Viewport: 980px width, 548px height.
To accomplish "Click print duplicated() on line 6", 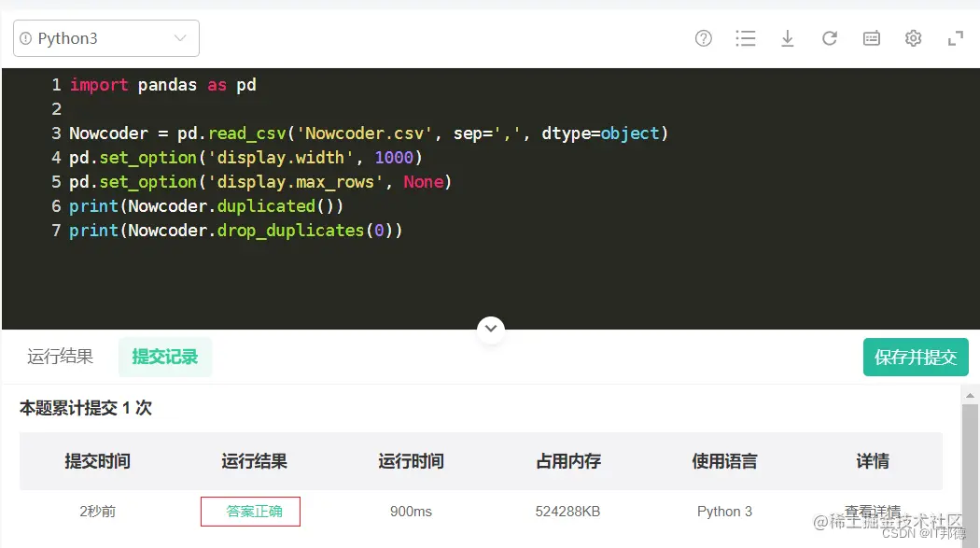I will pyautogui.click(x=205, y=206).
